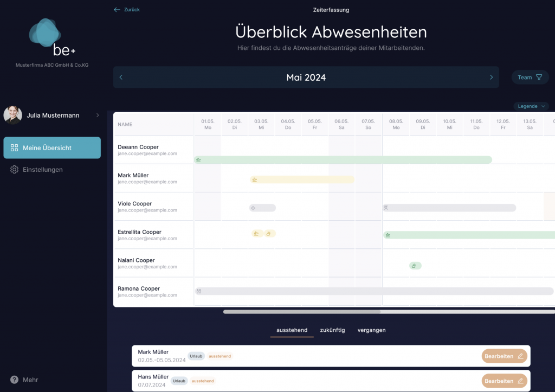
Task: Expand Julia Mustermann's user menu chevron
Action: (98, 115)
